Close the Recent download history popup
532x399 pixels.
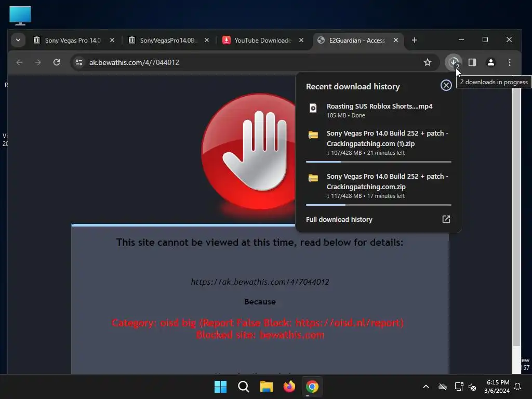click(x=446, y=85)
